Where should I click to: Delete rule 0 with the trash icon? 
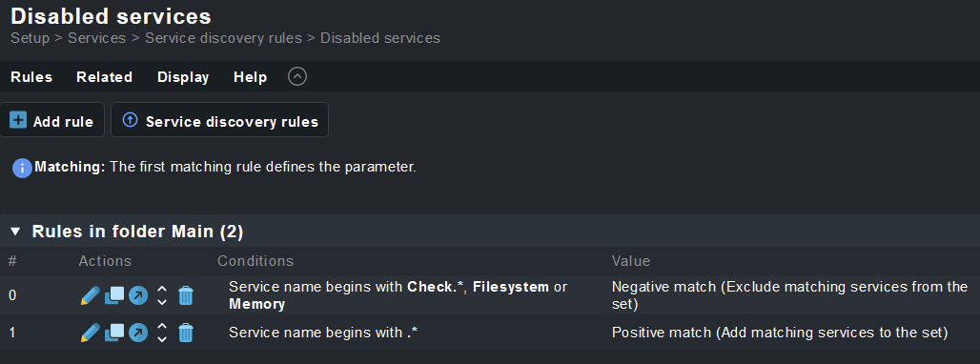tap(186, 295)
